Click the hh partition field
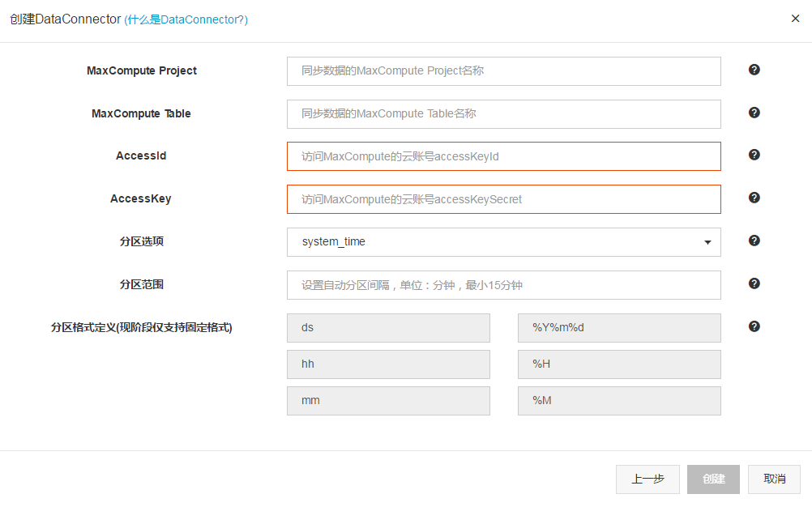 (388, 364)
